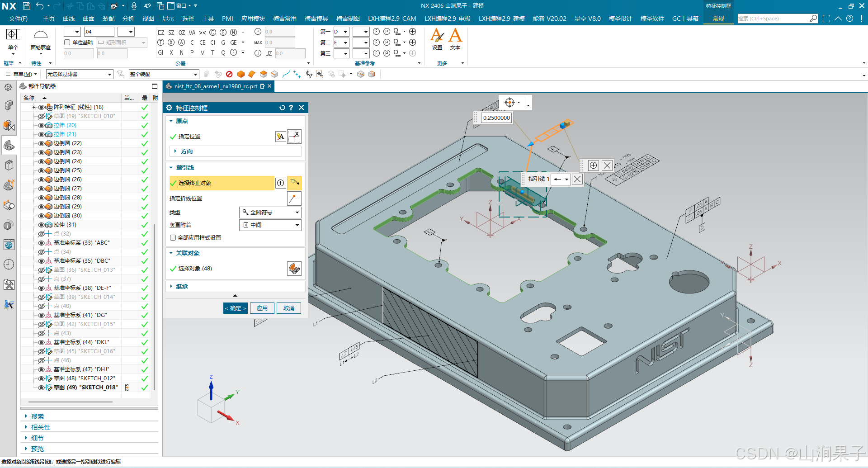Open the sidebar settings gear icon
868x468 pixels.
click(x=8, y=87)
